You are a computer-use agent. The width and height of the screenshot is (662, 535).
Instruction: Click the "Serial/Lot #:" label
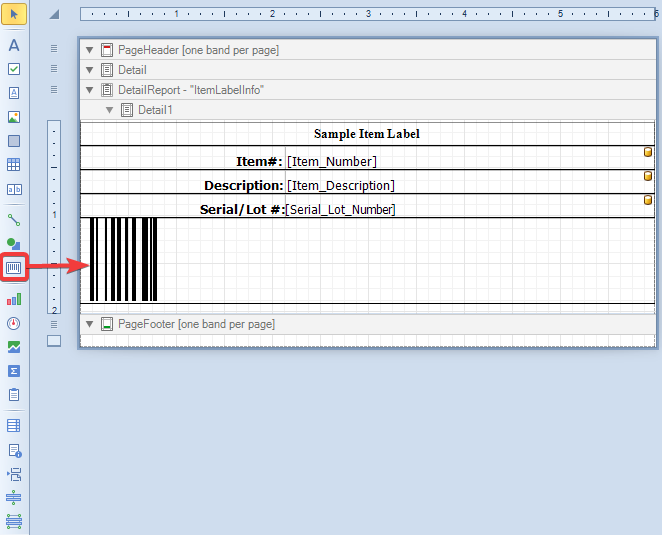click(x=241, y=209)
